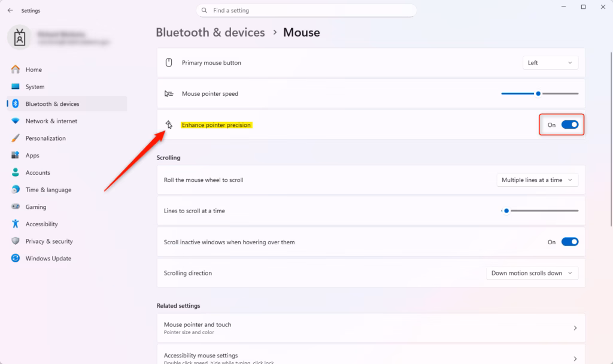This screenshot has width=613, height=364.
Task: Expand the Multiple lines at a time dropdown
Action: [x=537, y=180]
